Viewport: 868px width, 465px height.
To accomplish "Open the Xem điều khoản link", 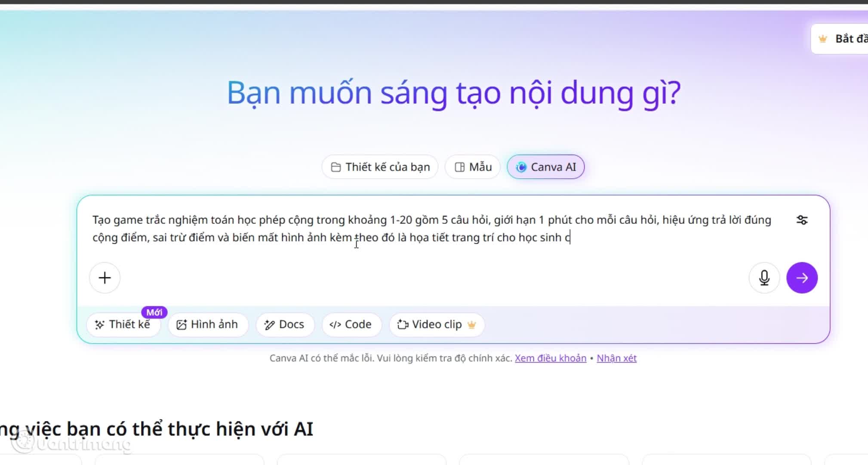I will pyautogui.click(x=551, y=358).
